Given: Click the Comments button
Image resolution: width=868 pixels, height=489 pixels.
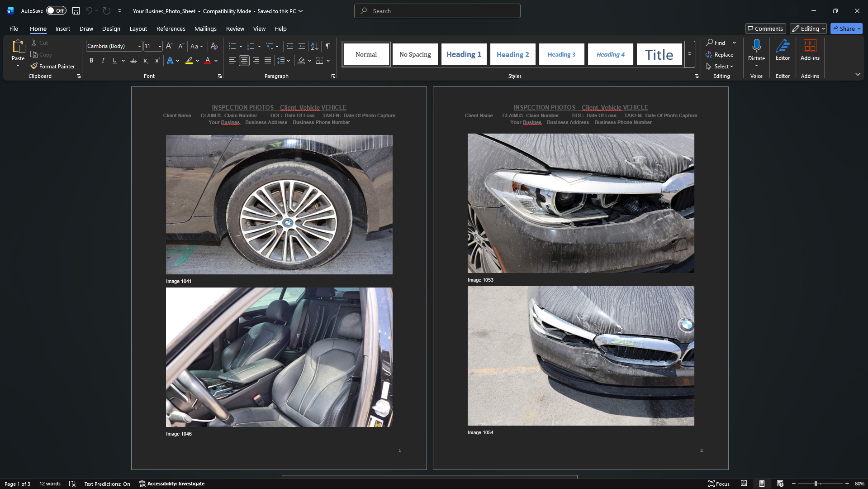Looking at the screenshot, I should point(765,28).
